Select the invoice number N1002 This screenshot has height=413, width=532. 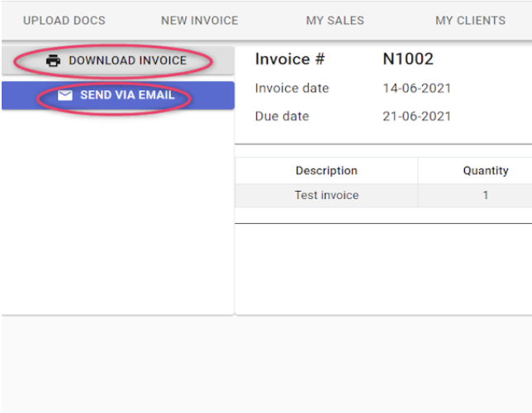[x=408, y=59]
